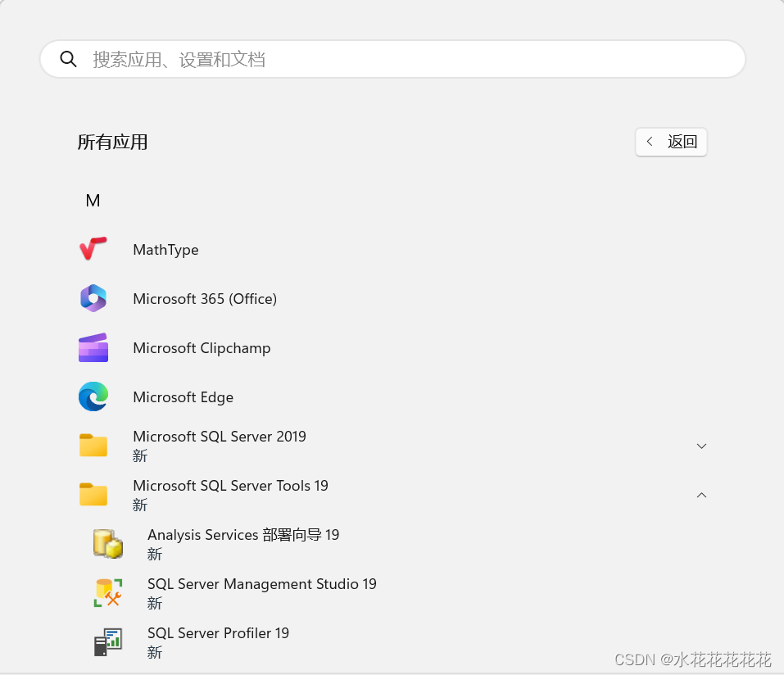Launch SQL Server Management Studio 19 icon

tap(107, 592)
